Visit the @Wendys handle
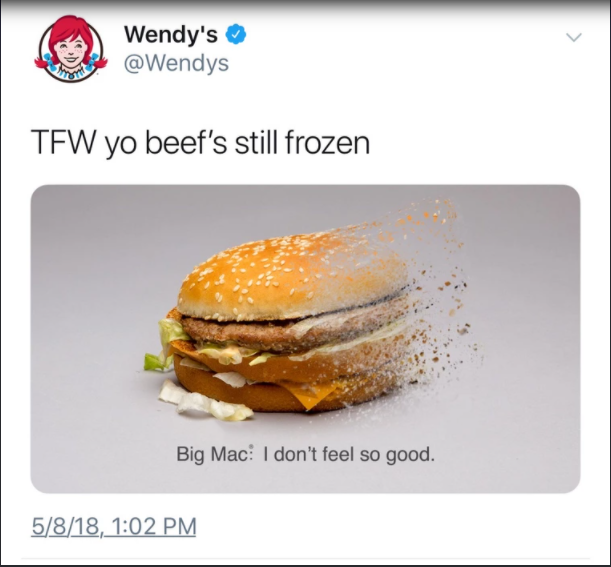 [x=176, y=63]
